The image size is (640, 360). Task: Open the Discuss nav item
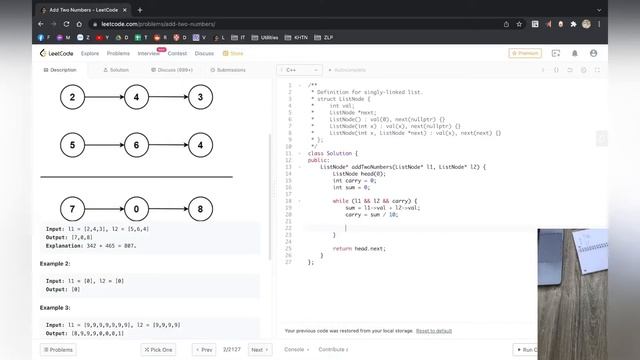[x=204, y=53]
